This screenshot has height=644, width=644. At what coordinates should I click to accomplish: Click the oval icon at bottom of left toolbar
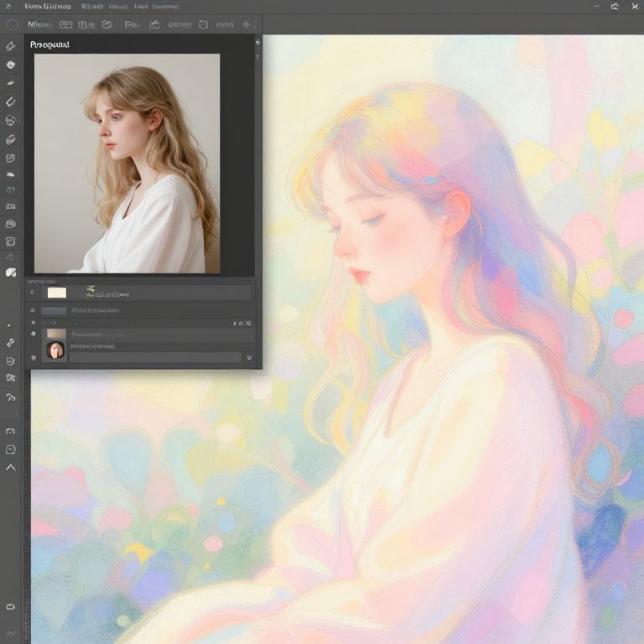click(11, 606)
